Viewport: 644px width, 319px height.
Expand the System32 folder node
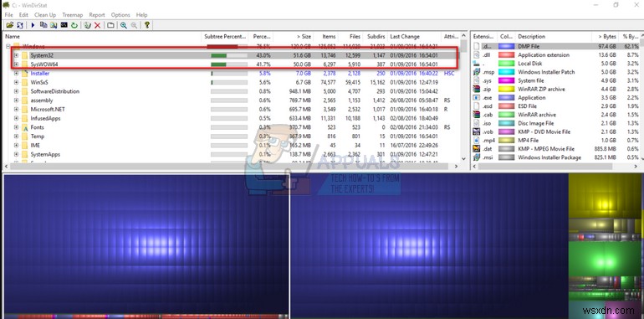coord(16,55)
